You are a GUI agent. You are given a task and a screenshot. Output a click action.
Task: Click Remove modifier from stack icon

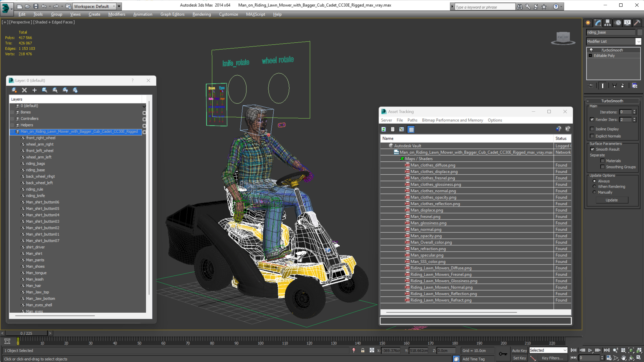point(623,86)
